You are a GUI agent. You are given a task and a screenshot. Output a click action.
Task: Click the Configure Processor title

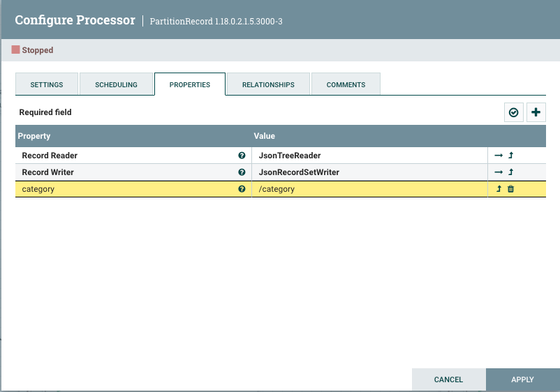click(75, 20)
